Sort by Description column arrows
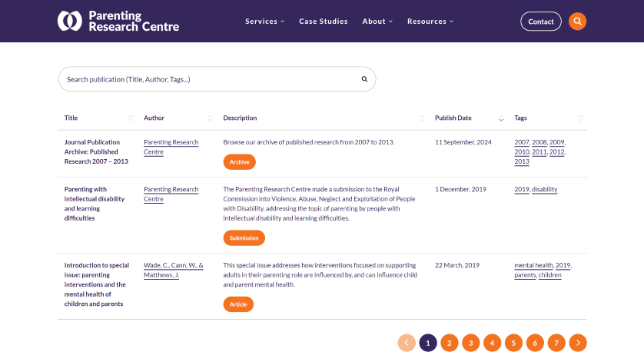The width and height of the screenshot is (644, 362). click(421, 118)
